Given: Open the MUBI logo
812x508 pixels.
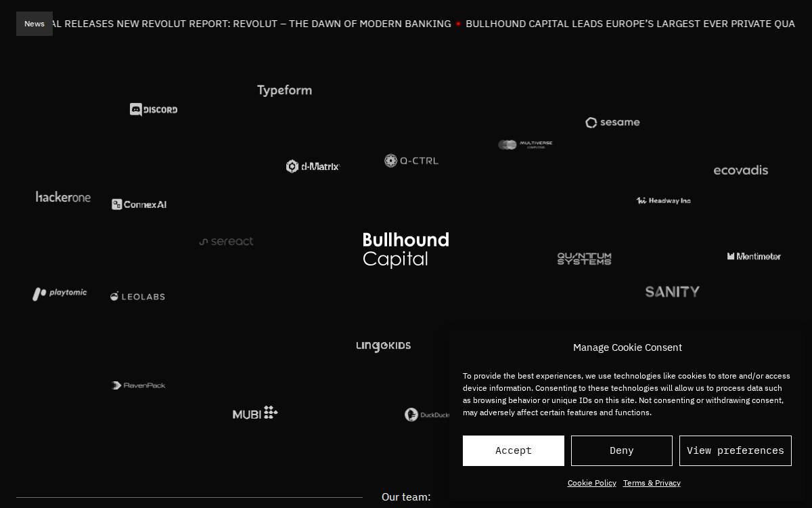Looking at the screenshot, I should pyautogui.click(x=255, y=412).
